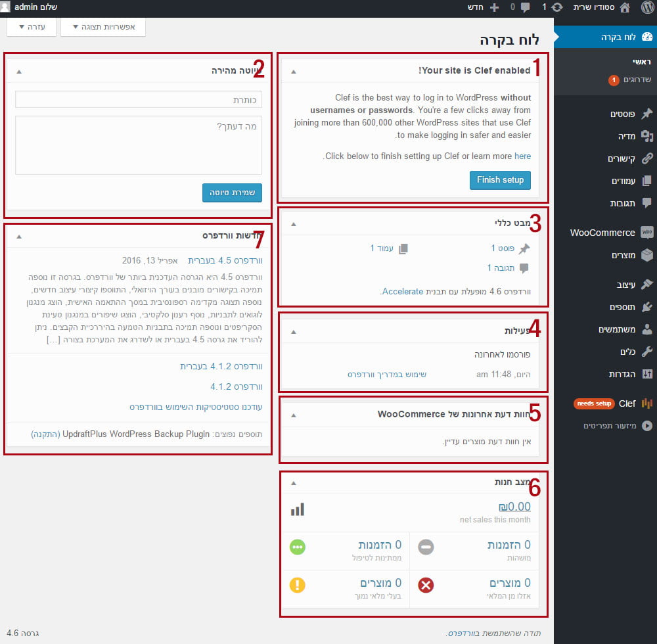Collapse the Your site is Clef enabled widget
Screen dimensions: 657x644
pos(293,72)
